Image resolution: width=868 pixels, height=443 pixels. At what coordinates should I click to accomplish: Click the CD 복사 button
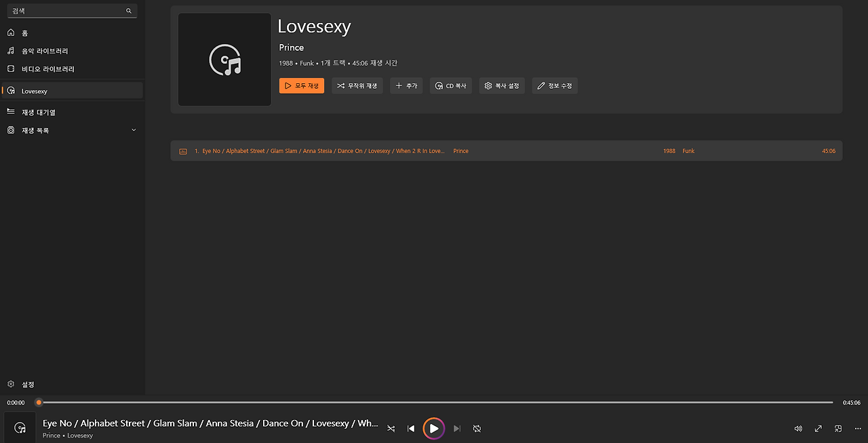[451, 86]
